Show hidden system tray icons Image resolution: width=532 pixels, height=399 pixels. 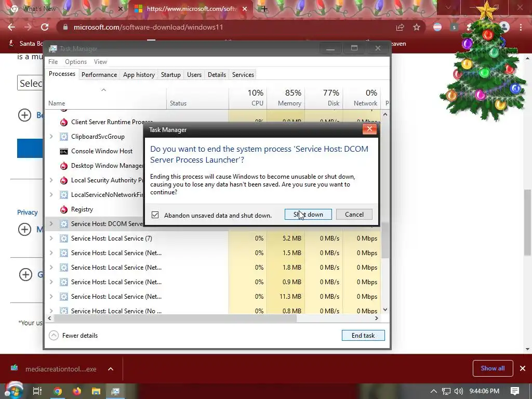(434, 391)
